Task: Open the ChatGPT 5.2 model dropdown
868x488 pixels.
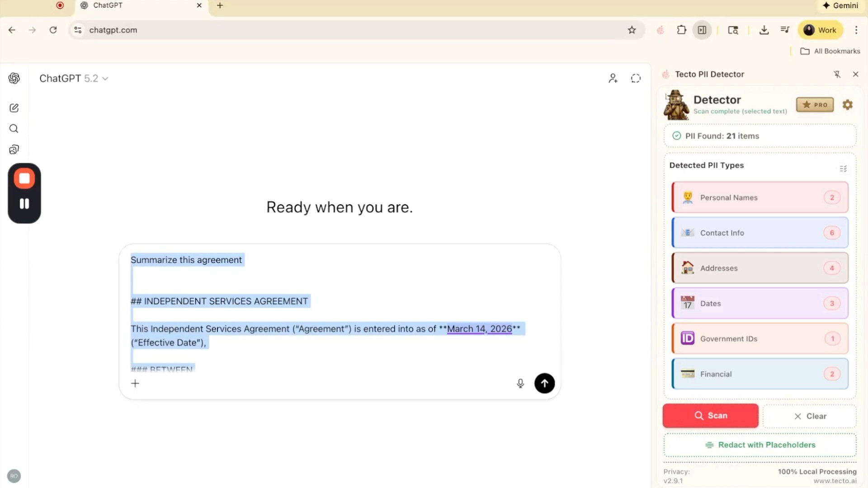Action: click(74, 79)
